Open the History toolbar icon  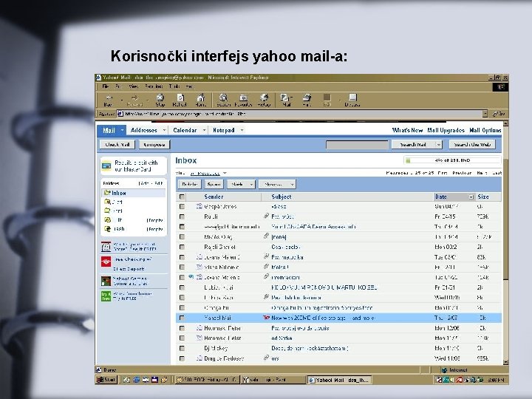pos(264,98)
